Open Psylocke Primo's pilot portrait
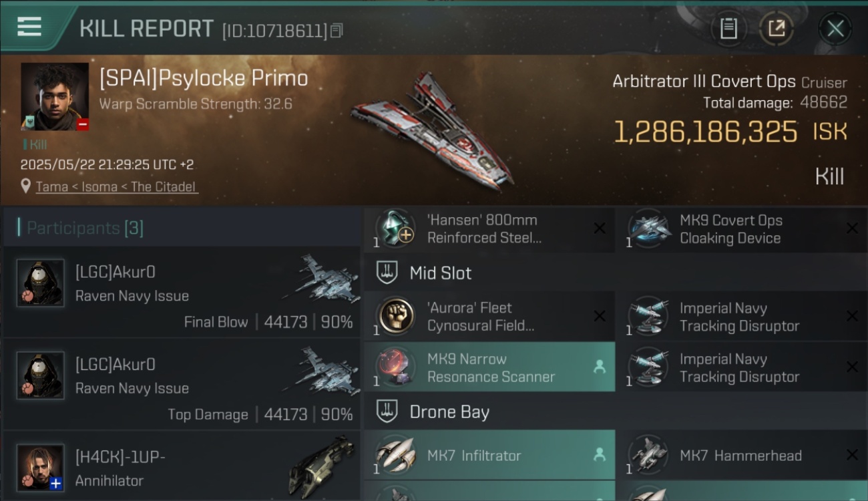This screenshot has width=868, height=501. 55,97
